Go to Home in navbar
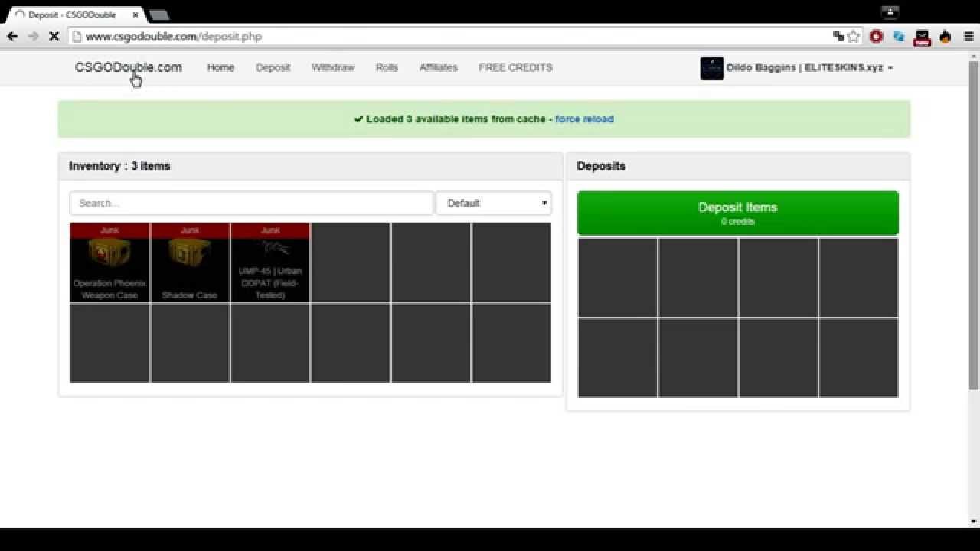 pyautogui.click(x=220, y=67)
